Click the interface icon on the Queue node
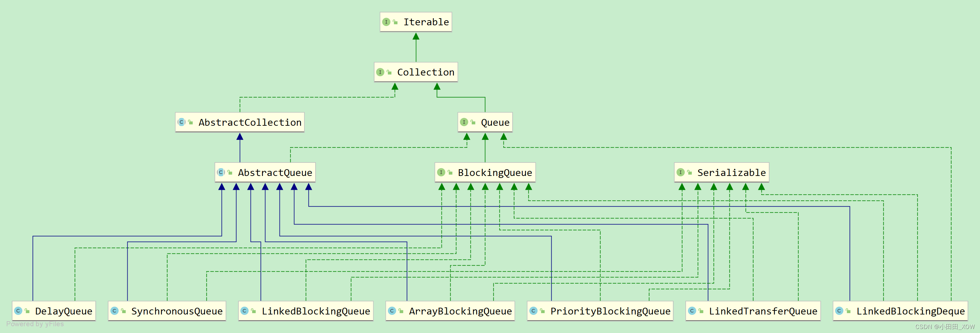 [464, 122]
